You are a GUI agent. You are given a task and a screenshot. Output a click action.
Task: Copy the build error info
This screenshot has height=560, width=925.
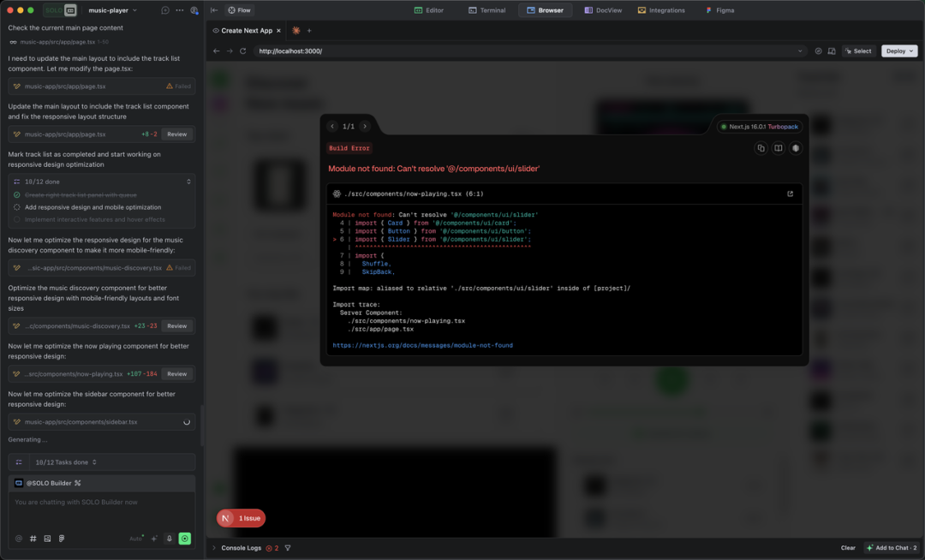coord(761,148)
